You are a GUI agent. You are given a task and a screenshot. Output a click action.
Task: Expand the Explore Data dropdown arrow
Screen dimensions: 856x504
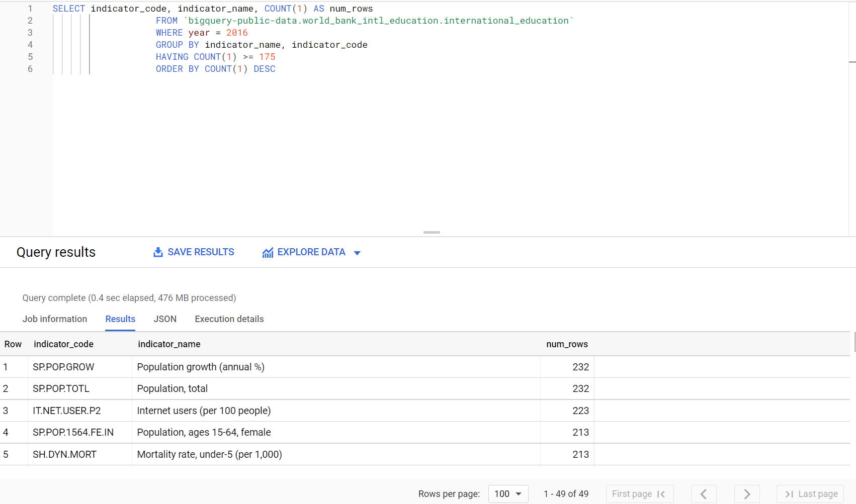pyautogui.click(x=357, y=253)
